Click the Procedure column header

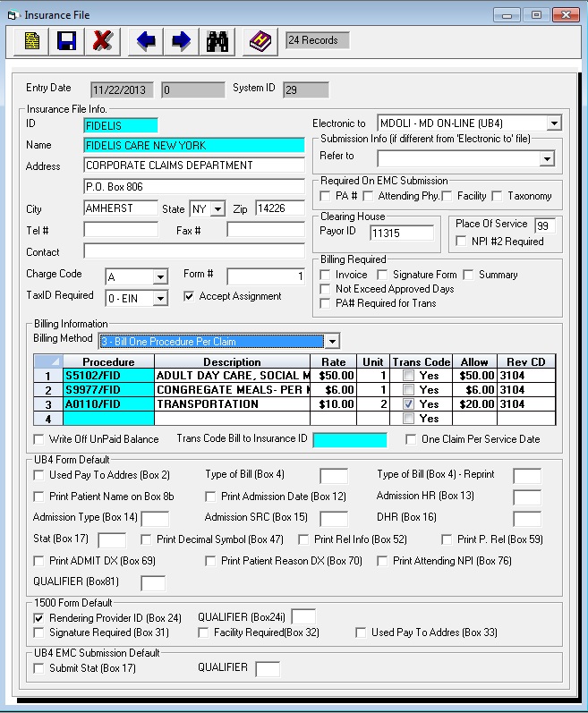pyautogui.click(x=108, y=362)
